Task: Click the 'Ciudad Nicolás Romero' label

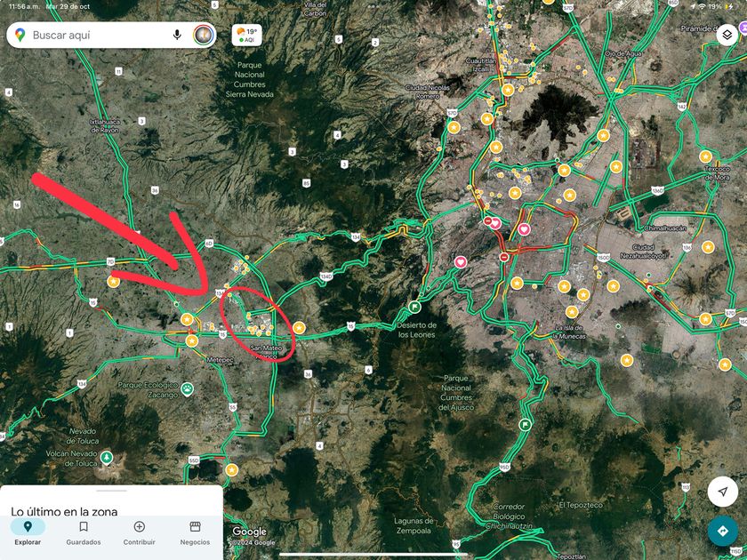Action: coord(428,92)
